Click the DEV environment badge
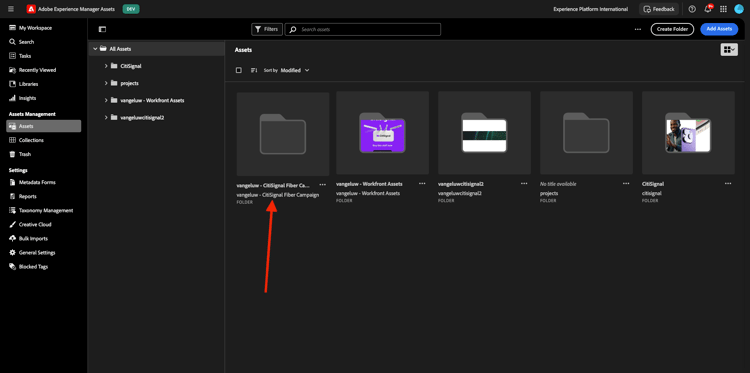 (x=131, y=9)
